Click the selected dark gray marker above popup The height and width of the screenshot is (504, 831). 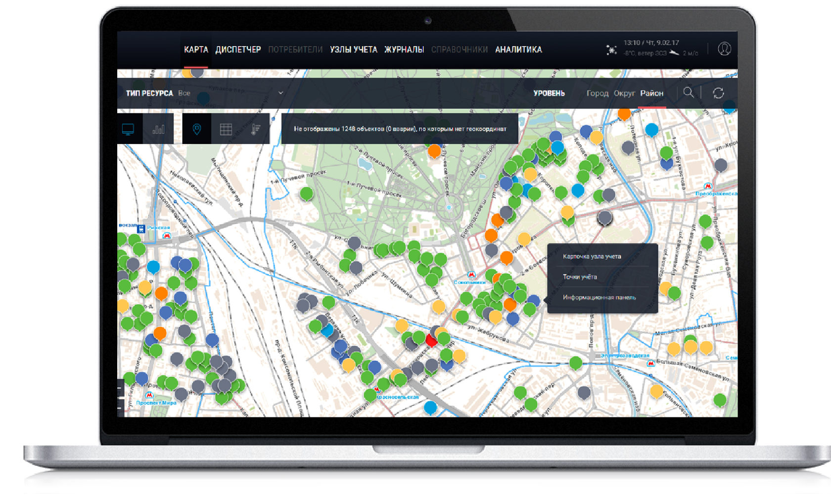604,218
